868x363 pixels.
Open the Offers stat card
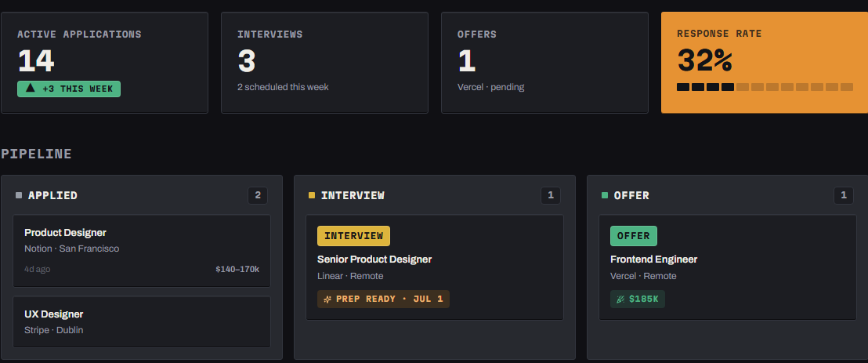544,63
